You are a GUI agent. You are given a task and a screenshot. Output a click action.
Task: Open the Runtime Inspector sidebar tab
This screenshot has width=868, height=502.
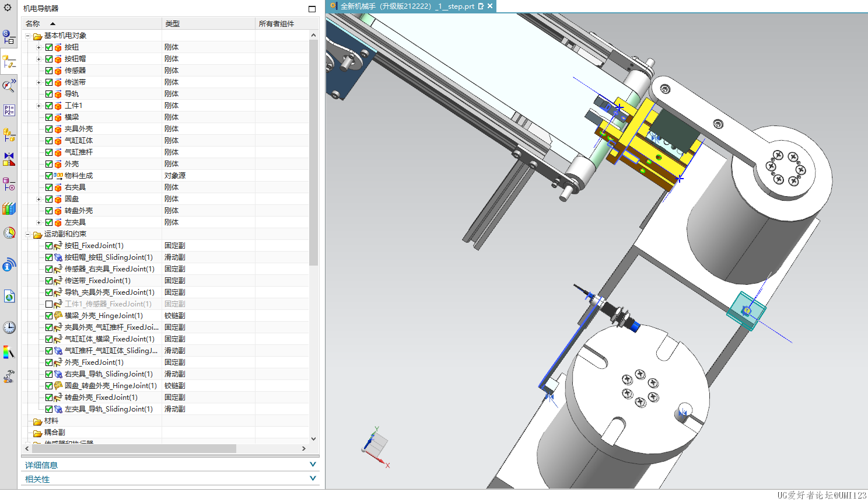pyautogui.click(x=9, y=85)
